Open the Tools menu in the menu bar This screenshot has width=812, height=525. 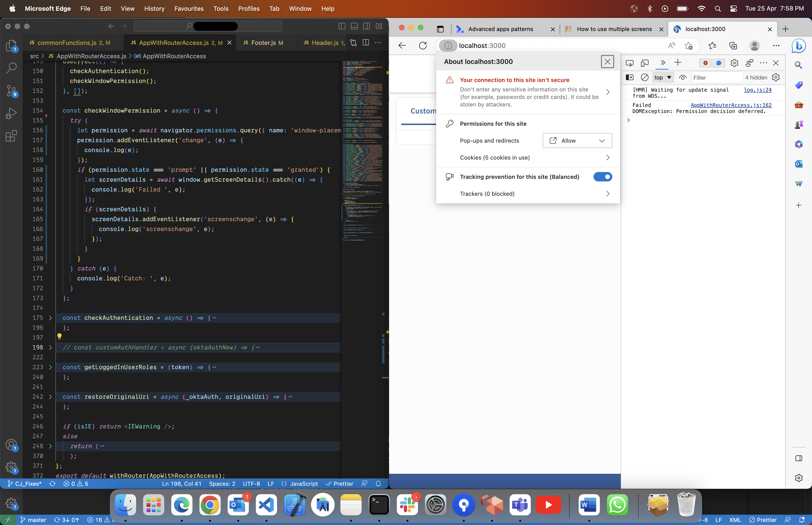pyautogui.click(x=221, y=8)
